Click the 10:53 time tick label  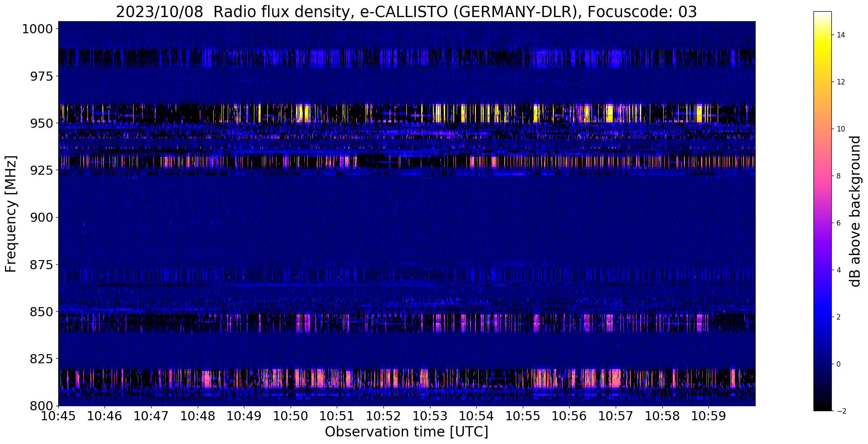[430, 416]
